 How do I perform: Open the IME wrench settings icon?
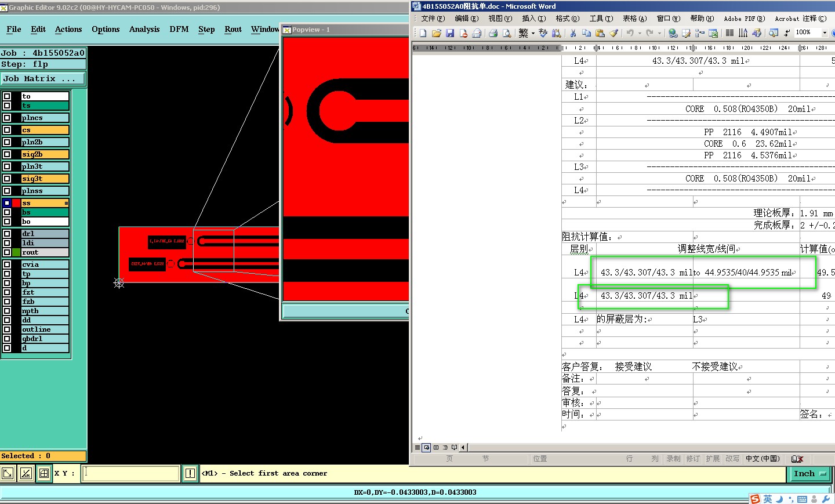[x=826, y=499]
